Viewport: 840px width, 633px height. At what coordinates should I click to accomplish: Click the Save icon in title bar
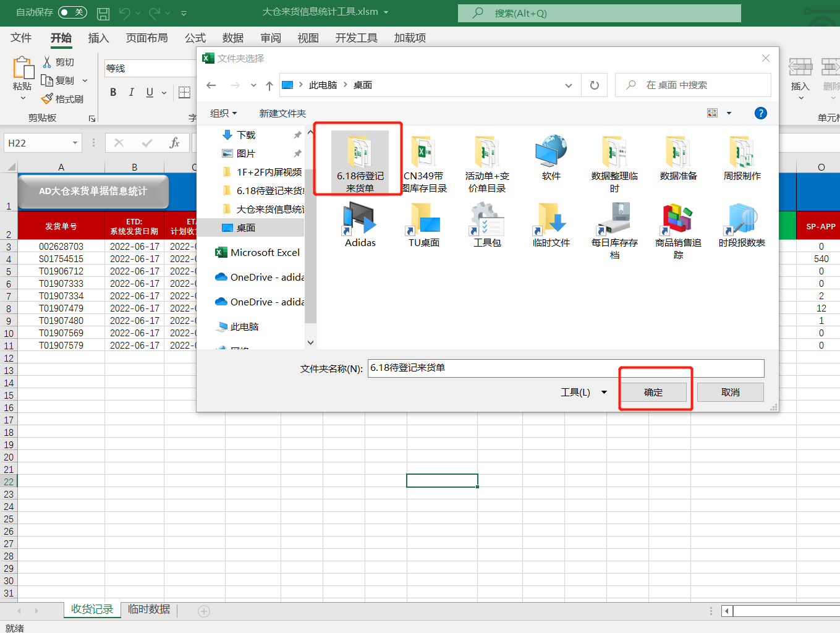[x=103, y=13]
